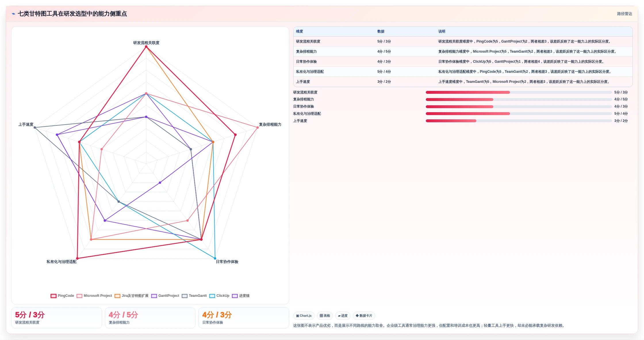Screen dimensions: 644x340
Task: Click the 表格 tag
Action: pyautogui.click(x=325, y=316)
